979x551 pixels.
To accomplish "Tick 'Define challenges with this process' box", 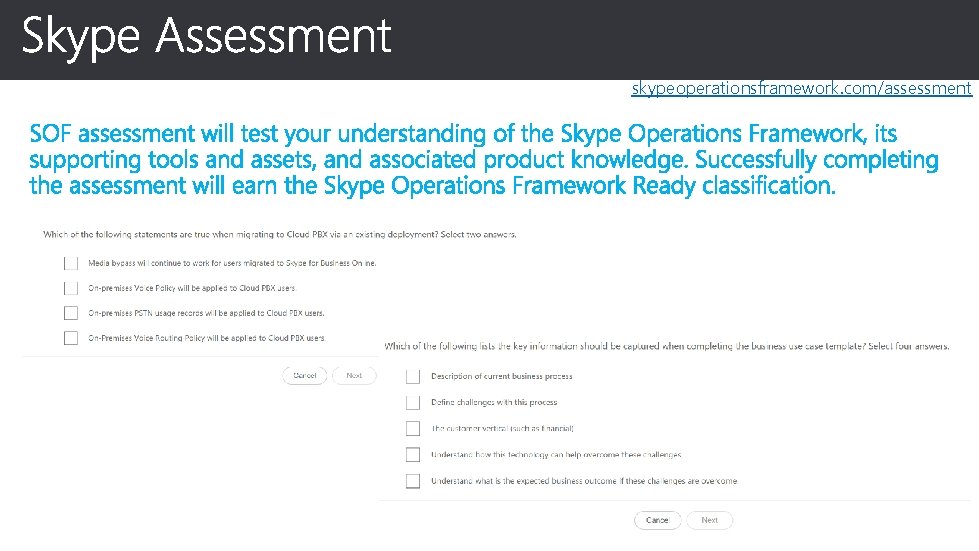I will point(413,402).
